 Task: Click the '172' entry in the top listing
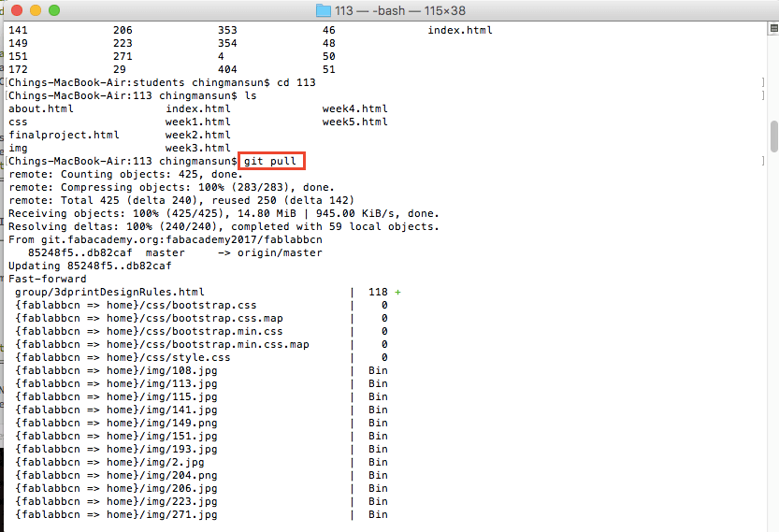click(18, 69)
